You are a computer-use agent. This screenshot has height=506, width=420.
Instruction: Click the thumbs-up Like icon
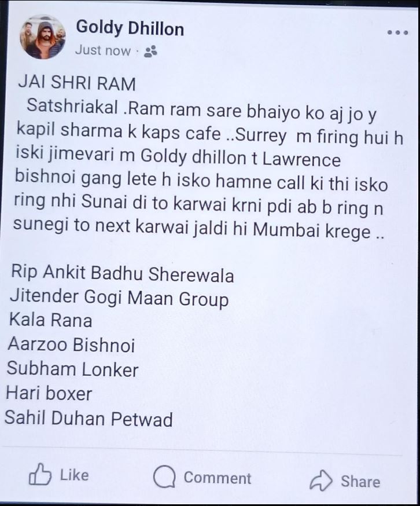40,474
